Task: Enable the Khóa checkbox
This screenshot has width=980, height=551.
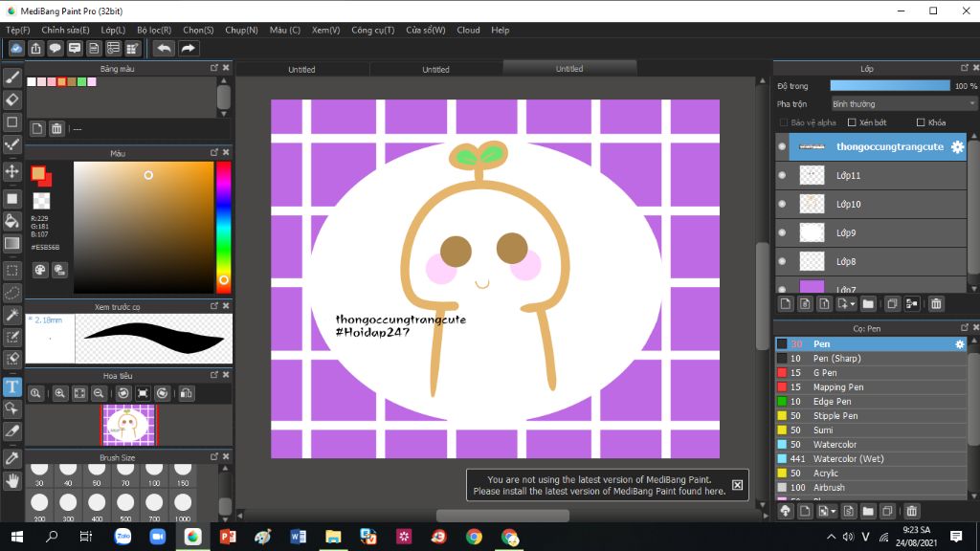Action: pos(920,122)
